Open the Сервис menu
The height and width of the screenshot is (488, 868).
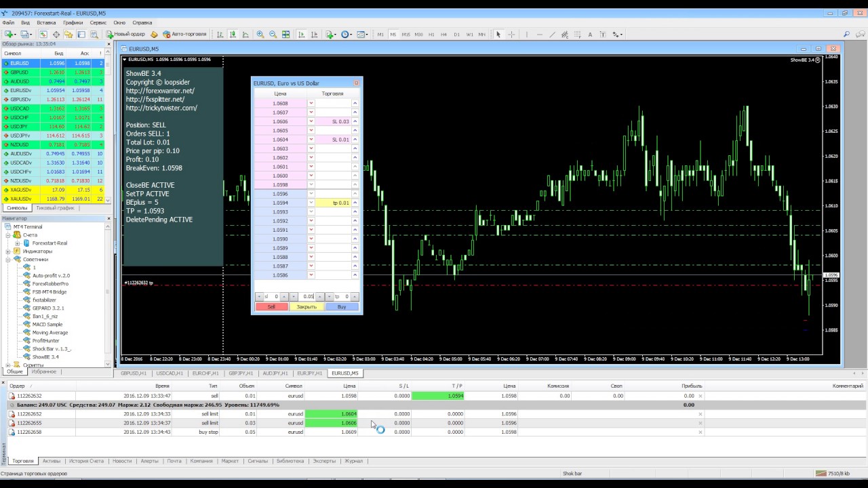pos(98,22)
